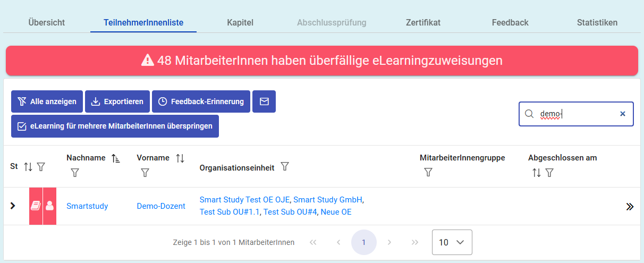Viewport: 644px width, 263px height.
Task: Clear the search field with X
Action: [x=623, y=114]
